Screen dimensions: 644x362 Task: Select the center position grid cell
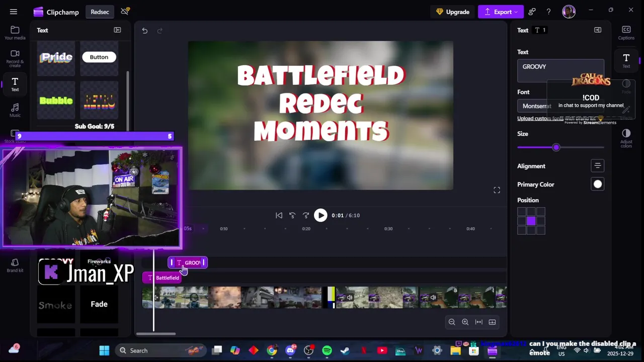531,221
